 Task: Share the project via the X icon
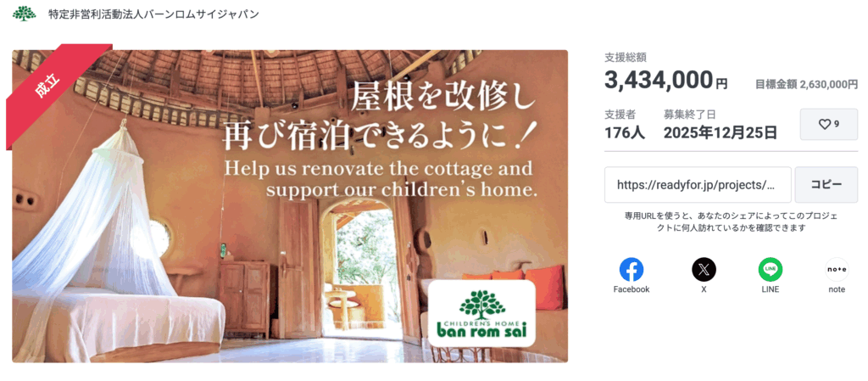704,270
